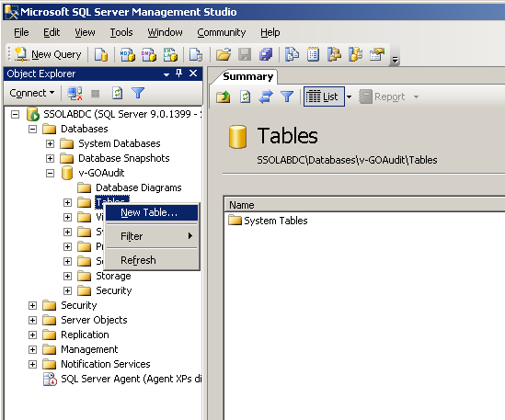This screenshot has width=505, height=420.
Task: Click the Properties Window toolbar icon
Action: click(377, 54)
